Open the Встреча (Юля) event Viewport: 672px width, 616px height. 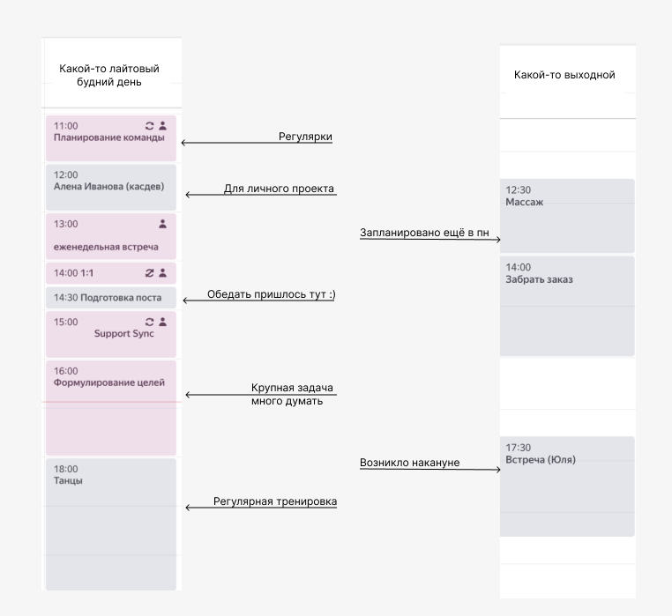point(566,486)
